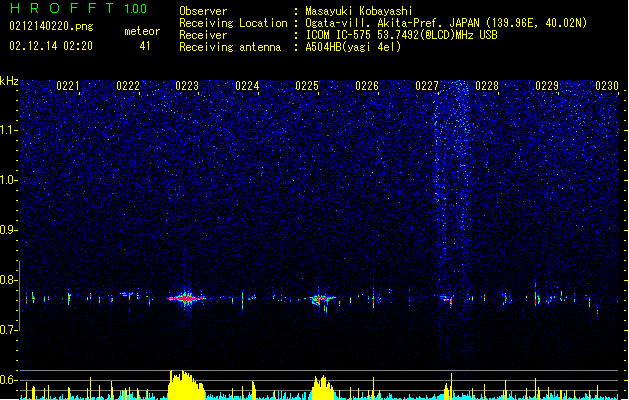The image size is (629, 400).
Task: Click the 0.9 kHz axis label
Action: coord(8,230)
